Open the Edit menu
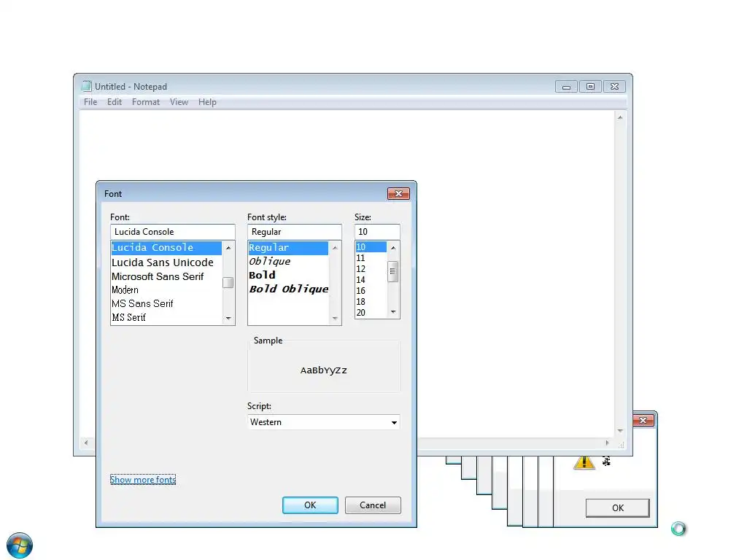Viewport: 747px width, 560px height. point(115,102)
